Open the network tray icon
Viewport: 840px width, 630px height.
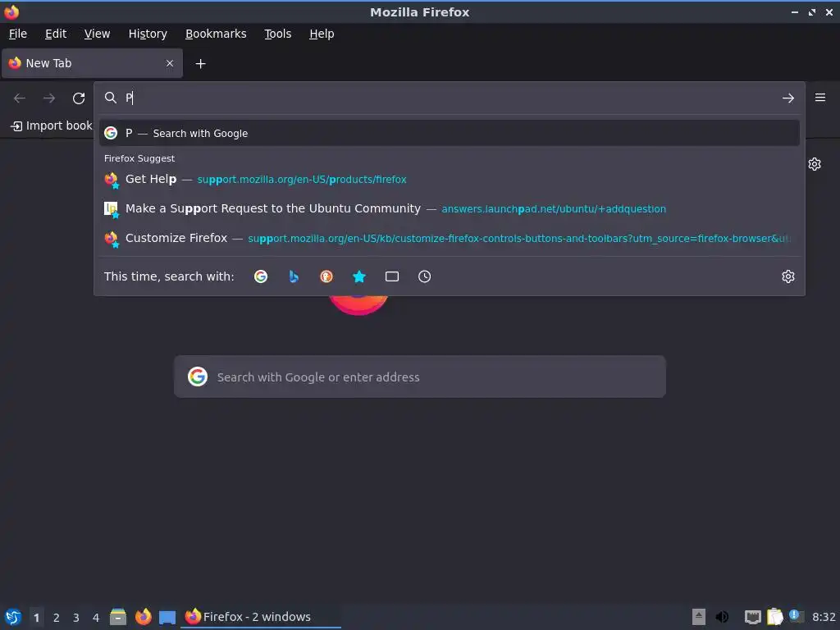753,617
